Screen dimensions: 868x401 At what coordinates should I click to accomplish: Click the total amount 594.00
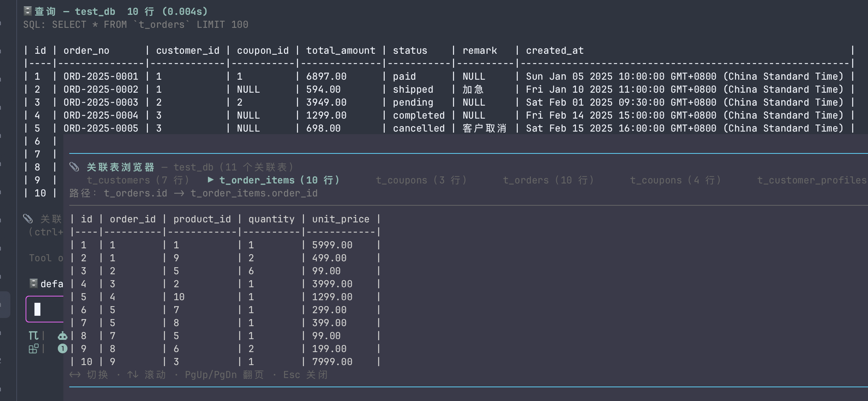323,89
